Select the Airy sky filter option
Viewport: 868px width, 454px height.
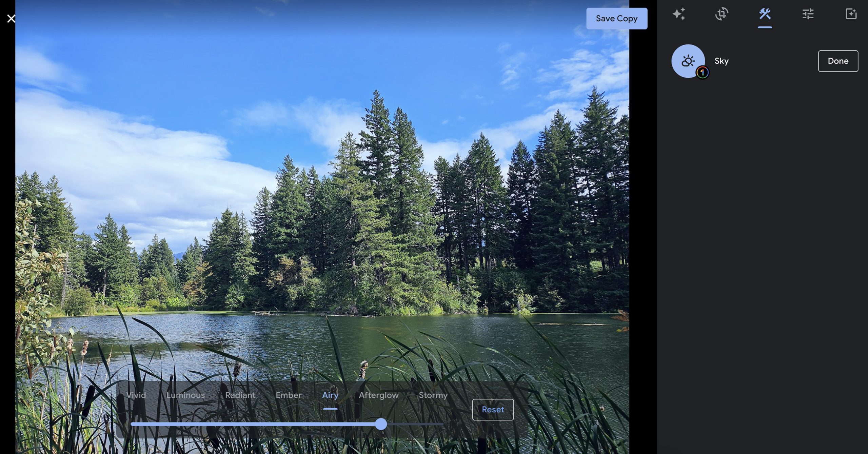coord(330,395)
